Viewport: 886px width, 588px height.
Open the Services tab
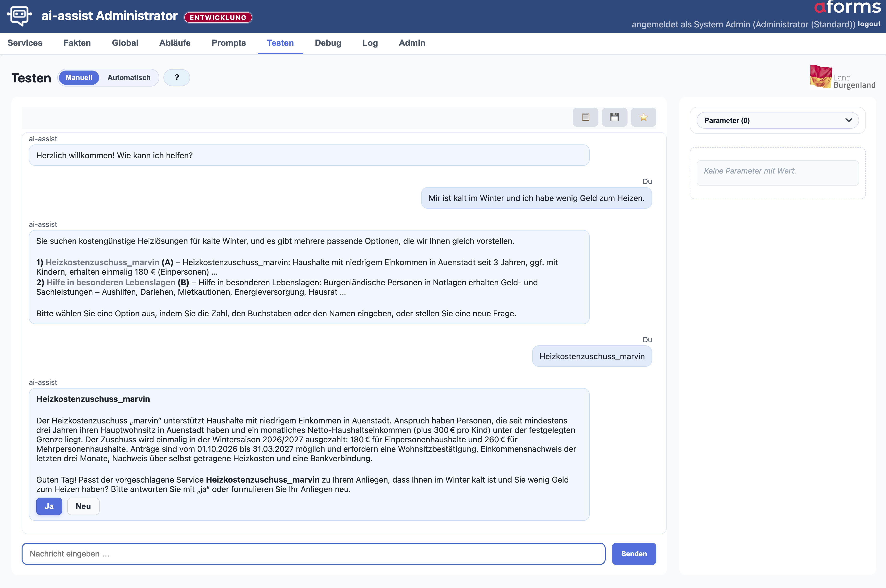tap(25, 43)
